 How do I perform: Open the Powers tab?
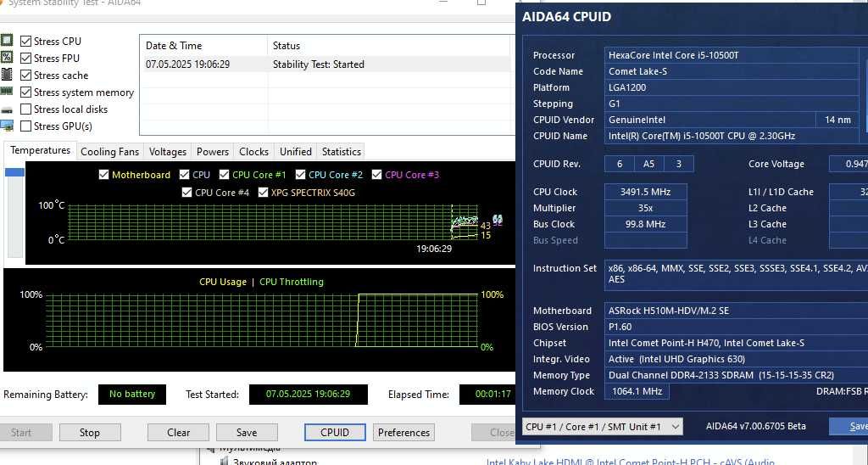pyautogui.click(x=213, y=152)
